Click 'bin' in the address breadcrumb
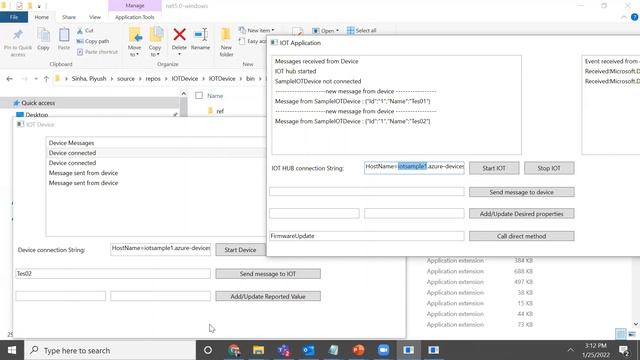 coord(250,79)
